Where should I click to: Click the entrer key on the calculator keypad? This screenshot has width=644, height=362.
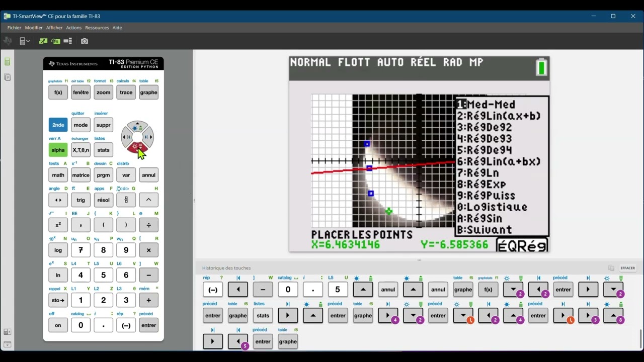(x=148, y=325)
